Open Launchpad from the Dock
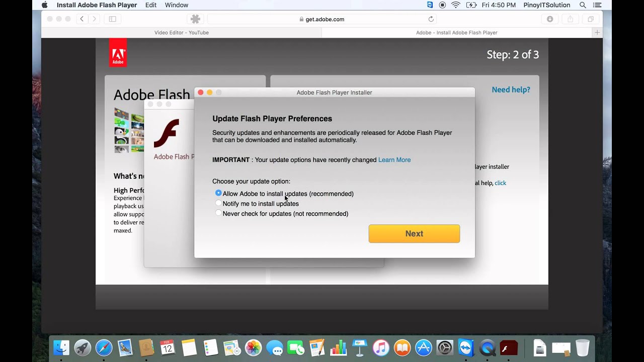This screenshot has height=362, width=644. pyautogui.click(x=83, y=347)
